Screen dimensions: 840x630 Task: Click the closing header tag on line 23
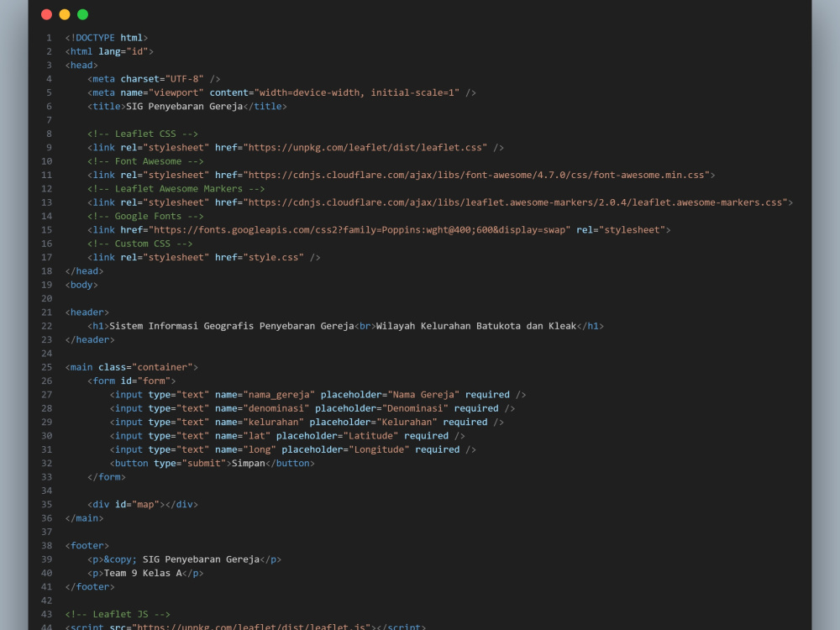point(90,339)
